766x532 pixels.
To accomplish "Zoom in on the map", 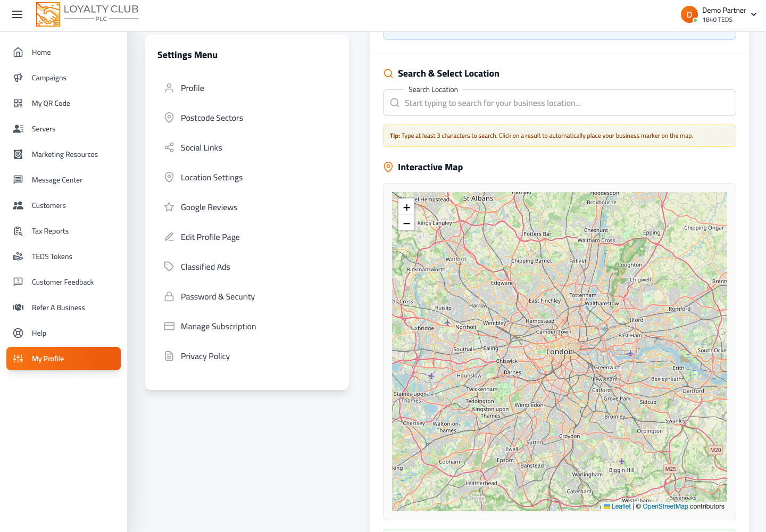I will (x=406, y=207).
